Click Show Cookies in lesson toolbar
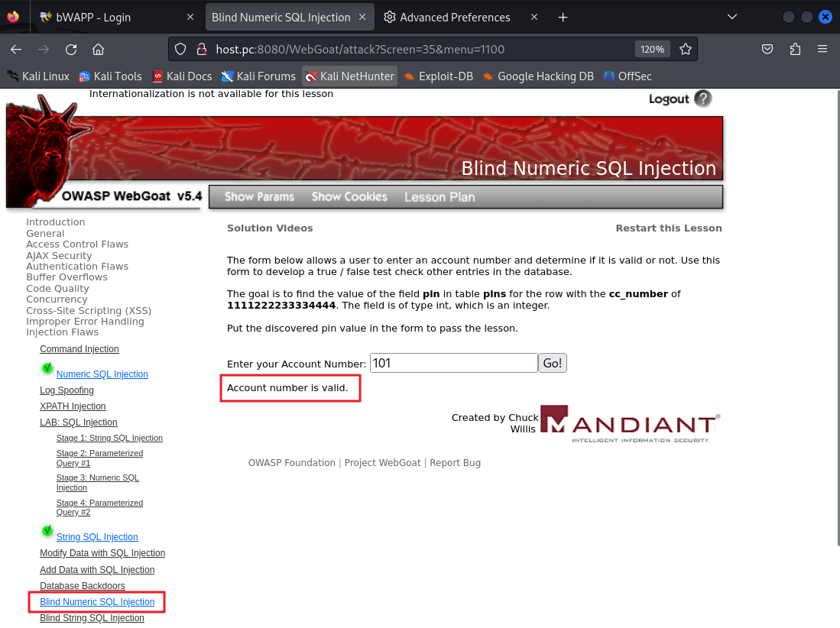This screenshot has height=628, width=840. pos(349,197)
